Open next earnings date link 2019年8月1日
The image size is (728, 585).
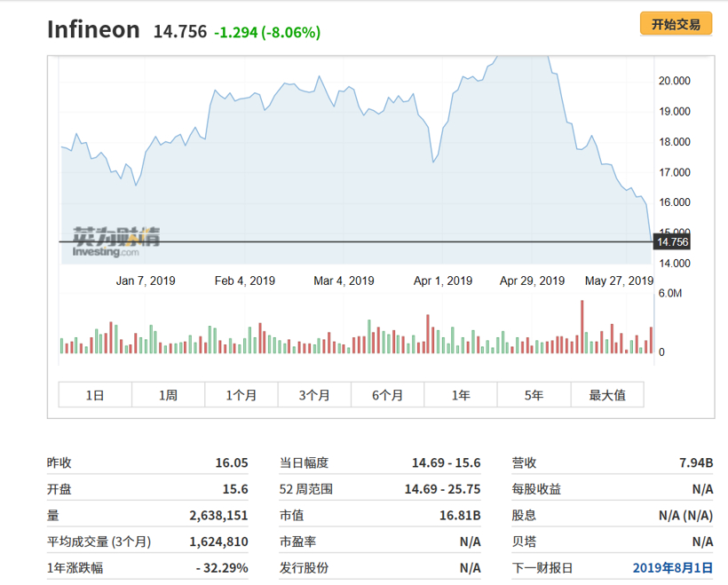[673, 568]
